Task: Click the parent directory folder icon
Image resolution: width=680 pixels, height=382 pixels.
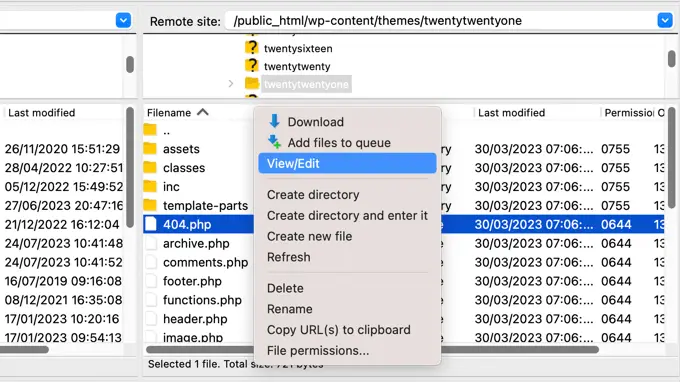Action: pyautogui.click(x=150, y=130)
